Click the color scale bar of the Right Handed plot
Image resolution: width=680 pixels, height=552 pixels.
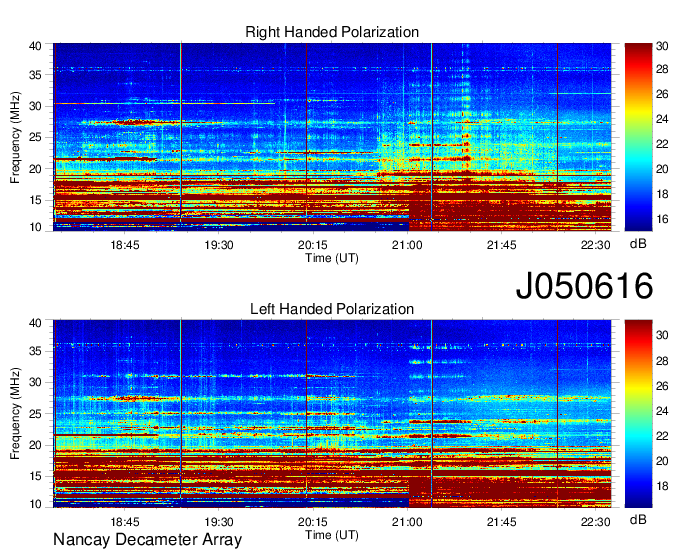(x=638, y=137)
